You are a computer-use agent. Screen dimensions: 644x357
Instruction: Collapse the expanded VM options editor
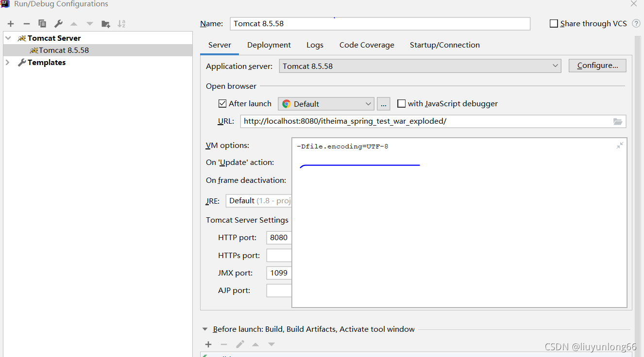coord(620,146)
